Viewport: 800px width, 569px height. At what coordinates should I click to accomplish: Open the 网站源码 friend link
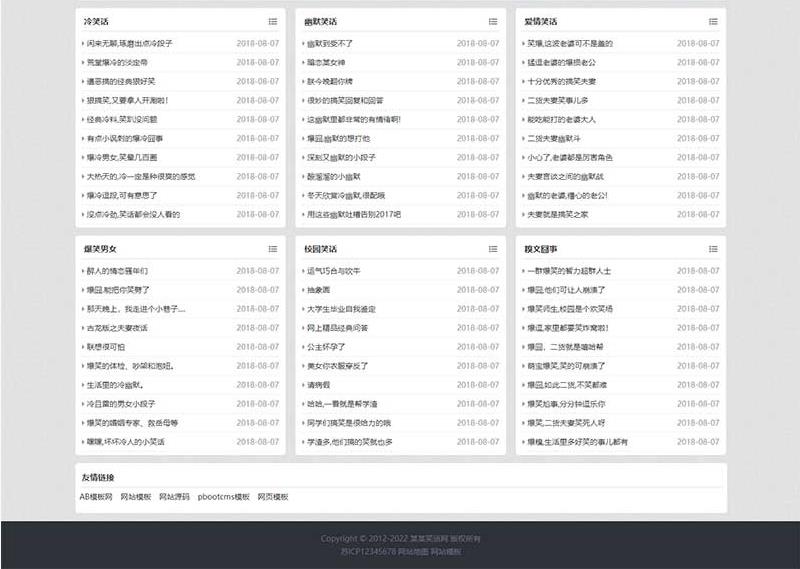coord(174,496)
